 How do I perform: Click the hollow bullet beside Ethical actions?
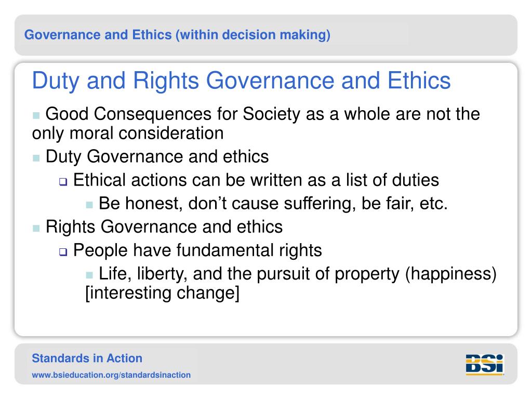[x=63, y=182]
